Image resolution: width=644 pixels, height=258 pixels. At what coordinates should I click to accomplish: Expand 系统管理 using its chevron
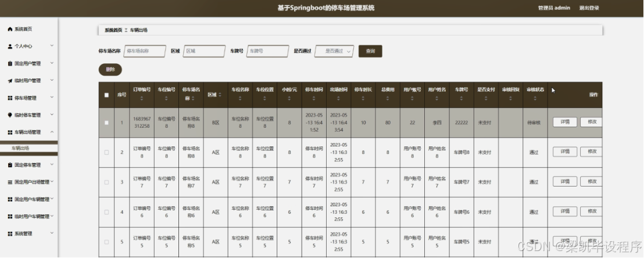52,234
